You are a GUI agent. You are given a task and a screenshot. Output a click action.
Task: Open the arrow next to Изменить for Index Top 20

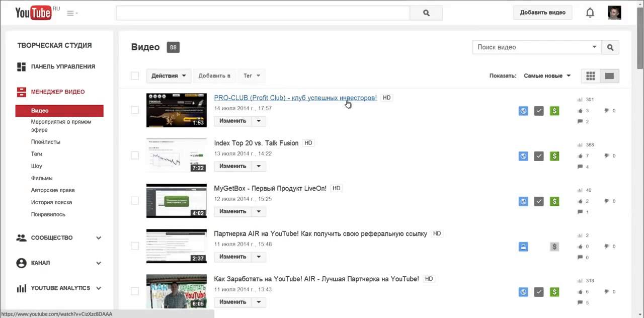coord(259,166)
